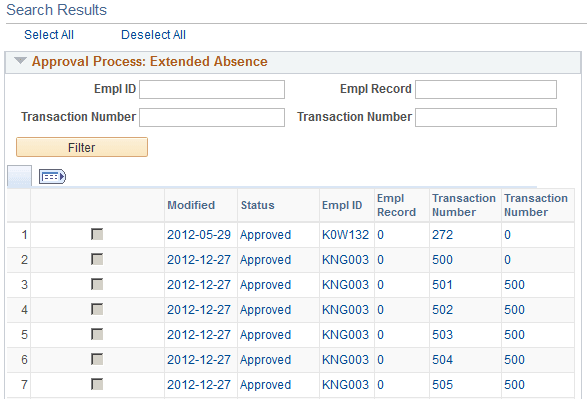Click the K0W132 employee ID link

click(x=345, y=235)
